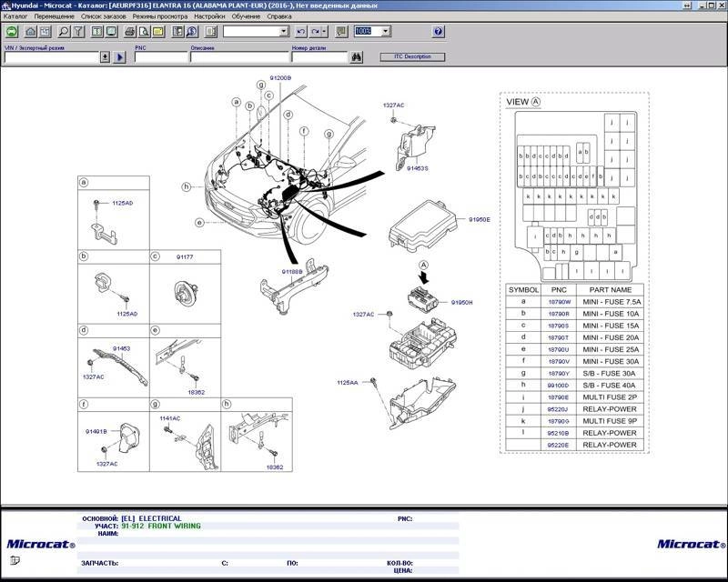Click PNC 95220J in fuse table
This screenshot has height=582, width=728.
[558, 409]
